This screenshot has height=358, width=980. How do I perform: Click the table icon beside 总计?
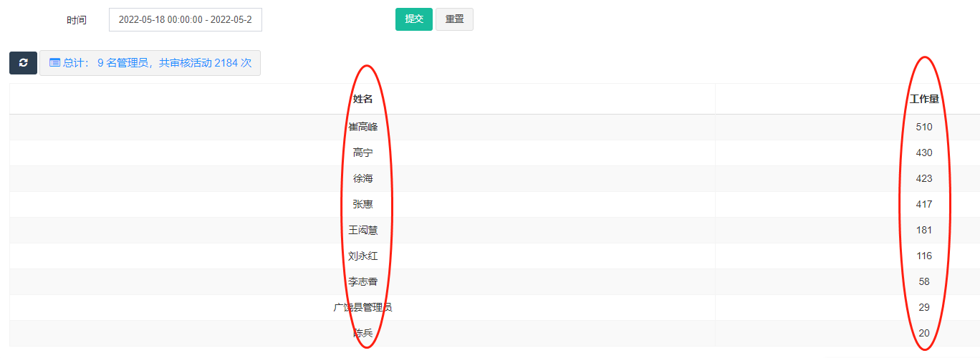coord(54,63)
